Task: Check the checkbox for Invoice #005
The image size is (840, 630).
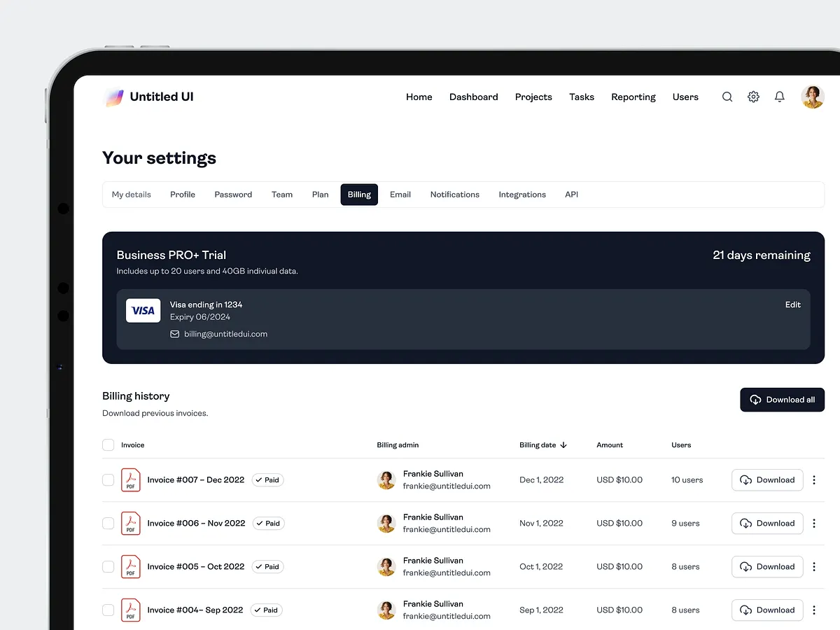Action: tap(108, 566)
